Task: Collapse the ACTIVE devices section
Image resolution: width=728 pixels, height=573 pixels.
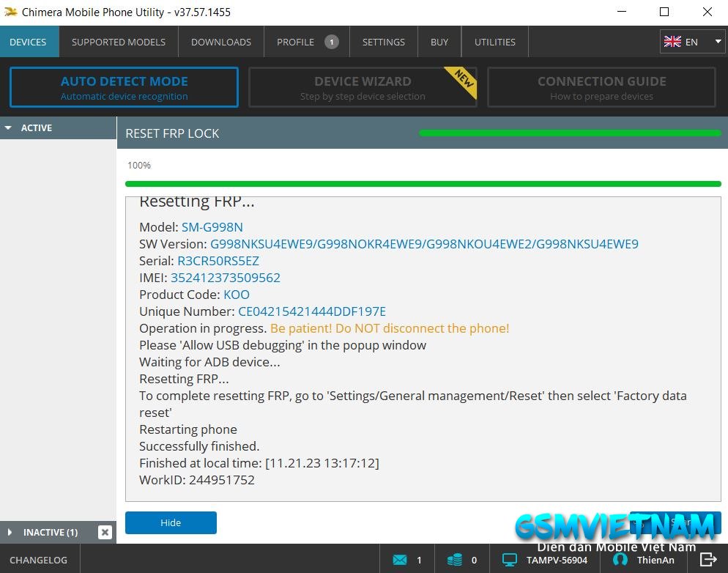Action: point(8,127)
